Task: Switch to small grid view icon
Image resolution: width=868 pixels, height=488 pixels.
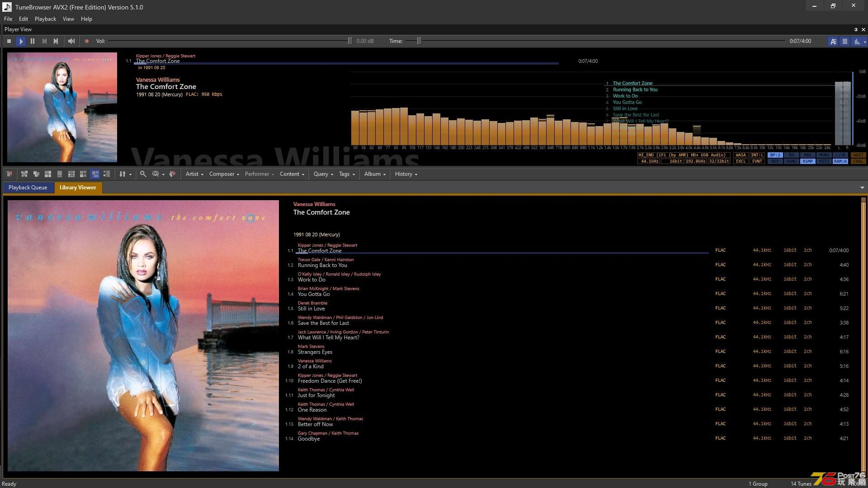Action: point(71,174)
